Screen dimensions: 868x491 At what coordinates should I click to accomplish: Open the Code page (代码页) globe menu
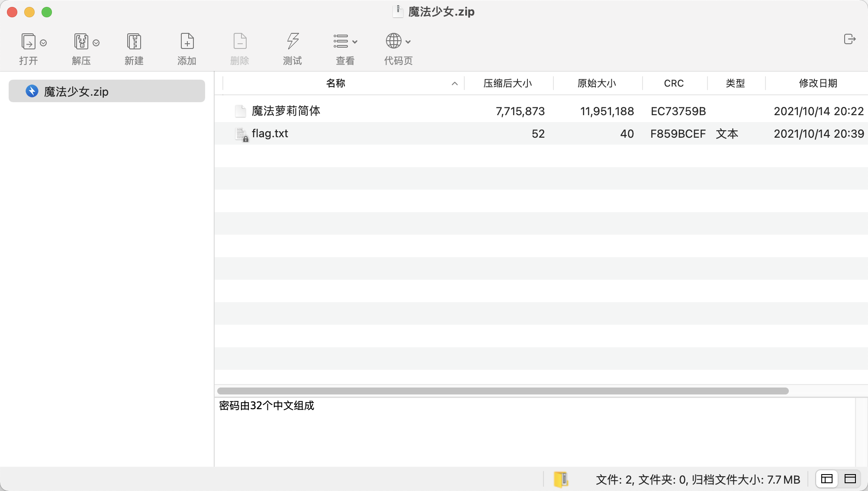pyautogui.click(x=398, y=42)
